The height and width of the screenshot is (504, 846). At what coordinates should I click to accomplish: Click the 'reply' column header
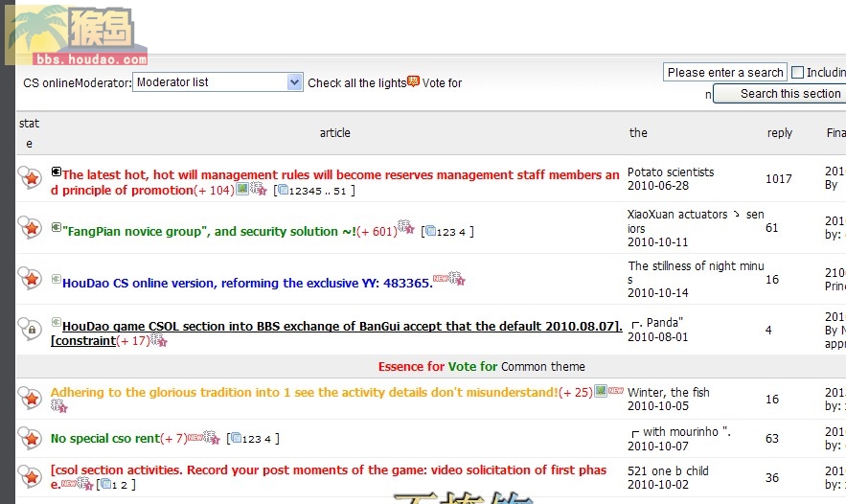coord(780,133)
